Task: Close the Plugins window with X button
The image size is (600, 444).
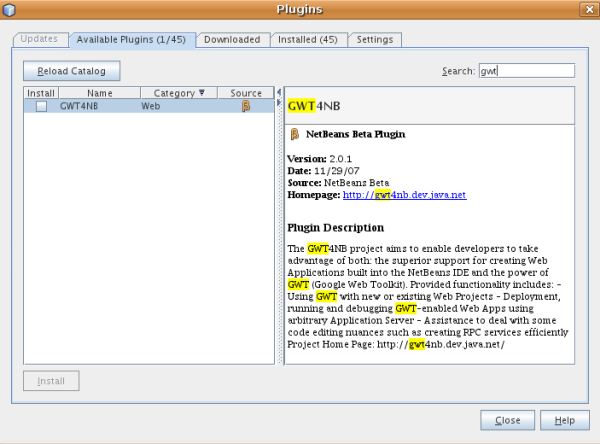Action: point(590,9)
